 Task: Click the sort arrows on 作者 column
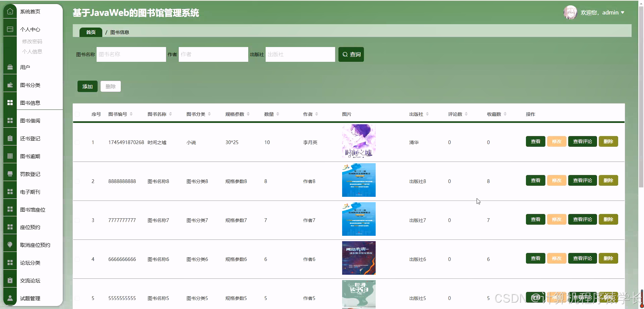(317, 114)
